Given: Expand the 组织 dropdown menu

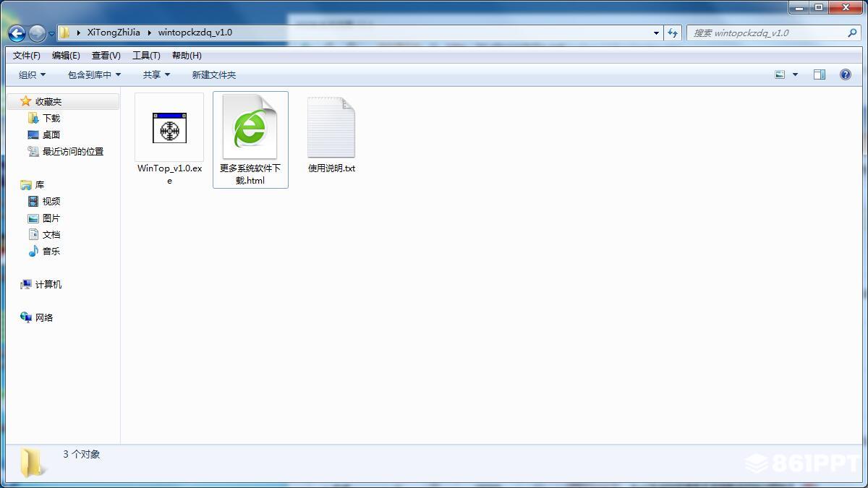Looking at the screenshot, I should [x=32, y=74].
